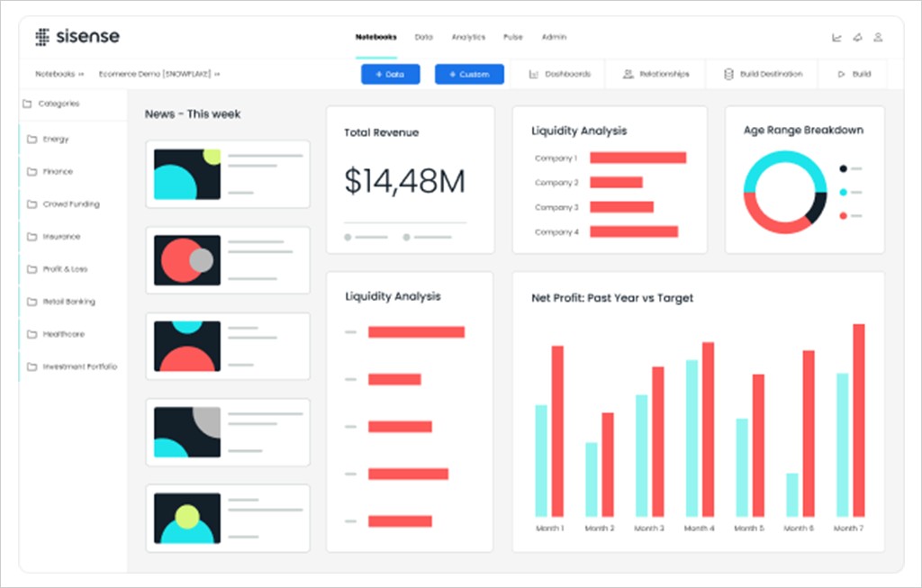Open the analytics chart icon in header
922x588 pixels.
(836, 37)
